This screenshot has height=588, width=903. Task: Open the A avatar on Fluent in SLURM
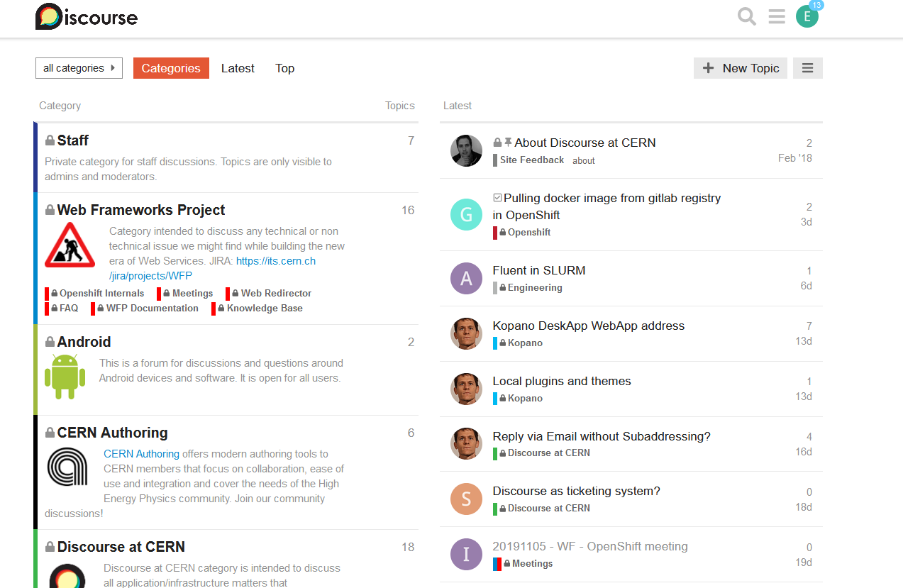[466, 279]
